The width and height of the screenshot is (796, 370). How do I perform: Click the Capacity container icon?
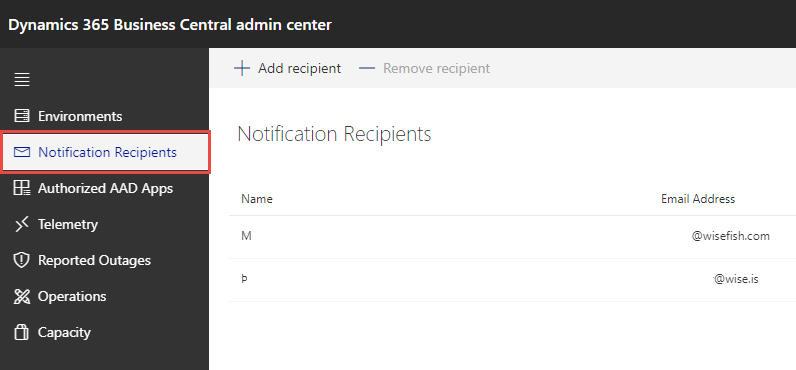(x=22, y=332)
